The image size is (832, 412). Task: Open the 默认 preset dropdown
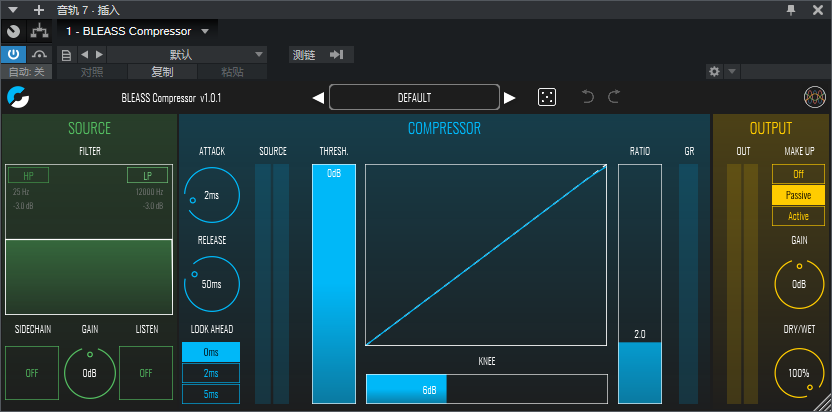pos(187,55)
